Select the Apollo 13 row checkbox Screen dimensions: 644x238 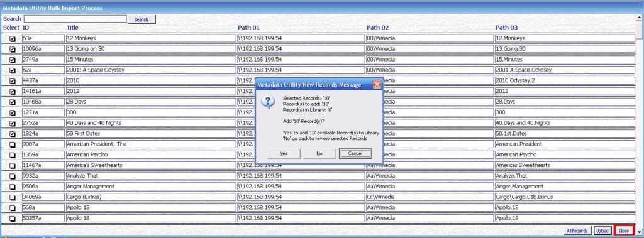click(x=13, y=208)
